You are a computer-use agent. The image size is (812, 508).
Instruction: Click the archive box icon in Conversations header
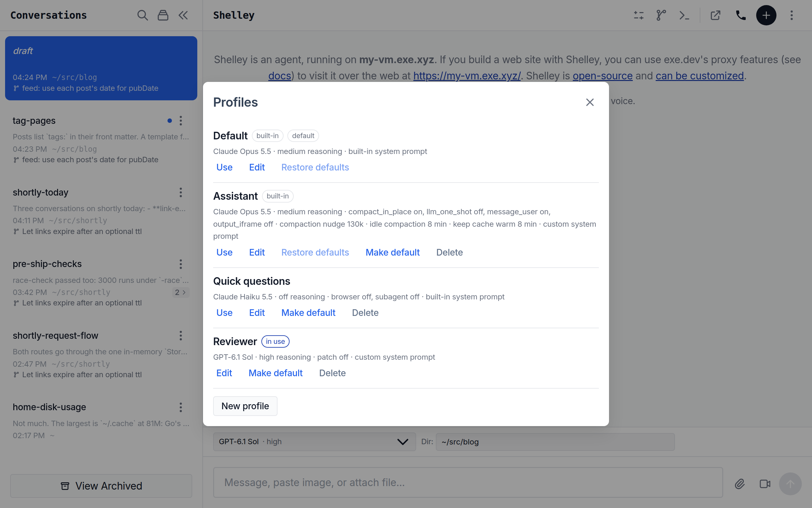coord(163,15)
